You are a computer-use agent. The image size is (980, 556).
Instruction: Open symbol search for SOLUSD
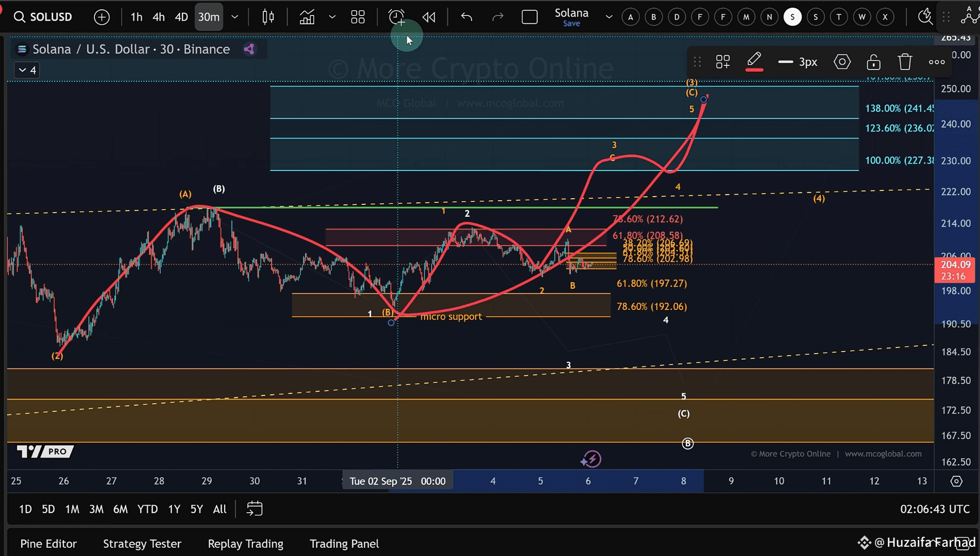coord(43,17)
